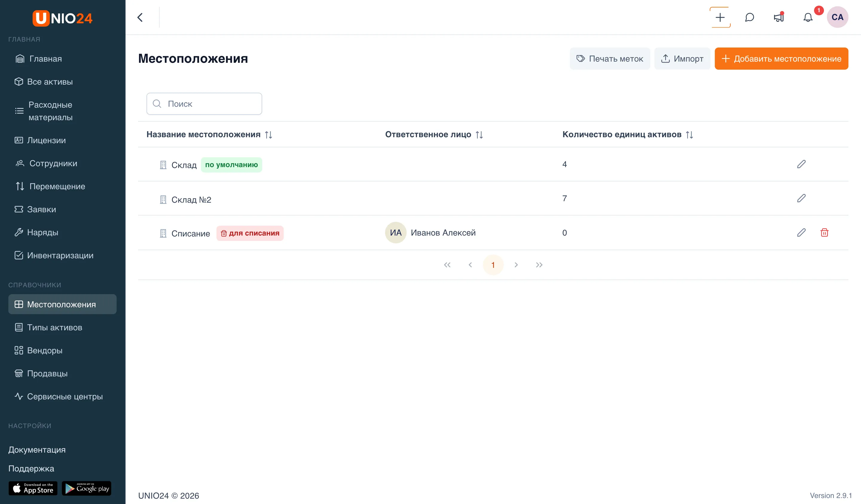Delete the Списание location trash icon

point(824,233)
